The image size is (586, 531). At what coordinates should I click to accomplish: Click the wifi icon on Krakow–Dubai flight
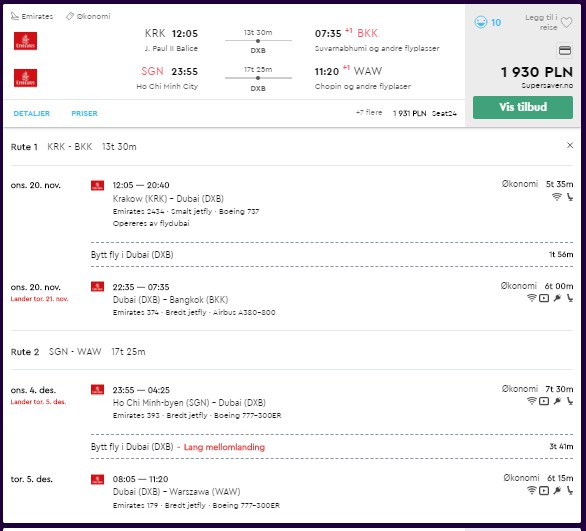coord(556,197)
